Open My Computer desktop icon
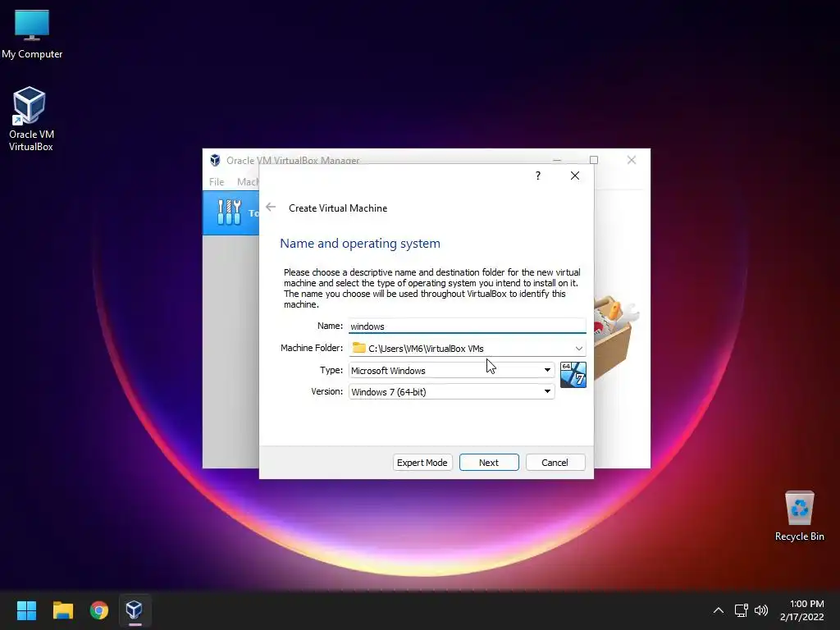Image resolution: width=840 pixels, height=630 pixels. pos(32,34)
